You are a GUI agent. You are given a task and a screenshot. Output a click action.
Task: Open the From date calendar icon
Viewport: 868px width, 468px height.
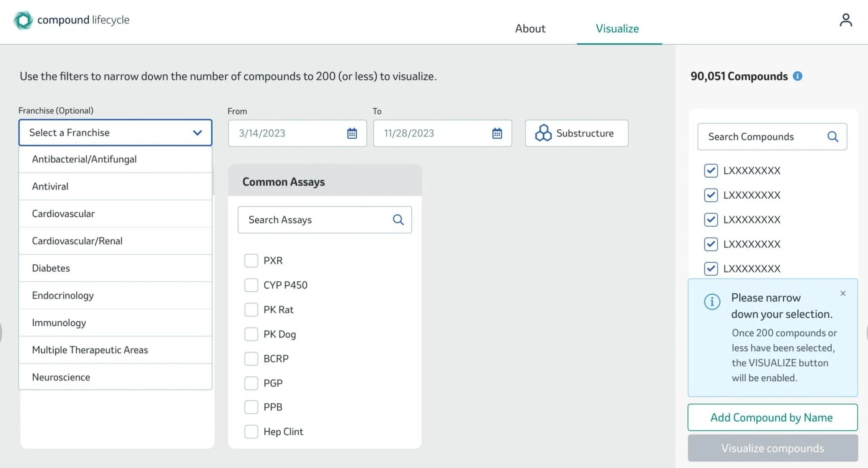pyautogui.click(x=352, y=133)
